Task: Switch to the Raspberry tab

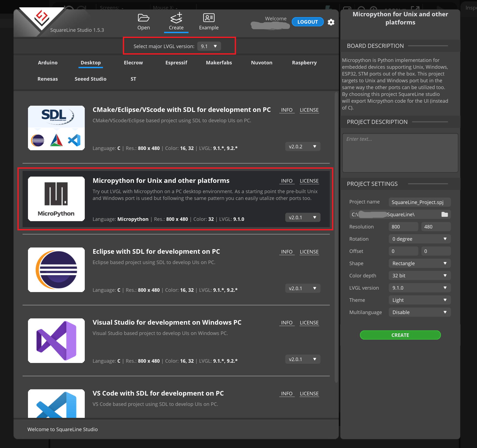Action: tap(304, 62)
